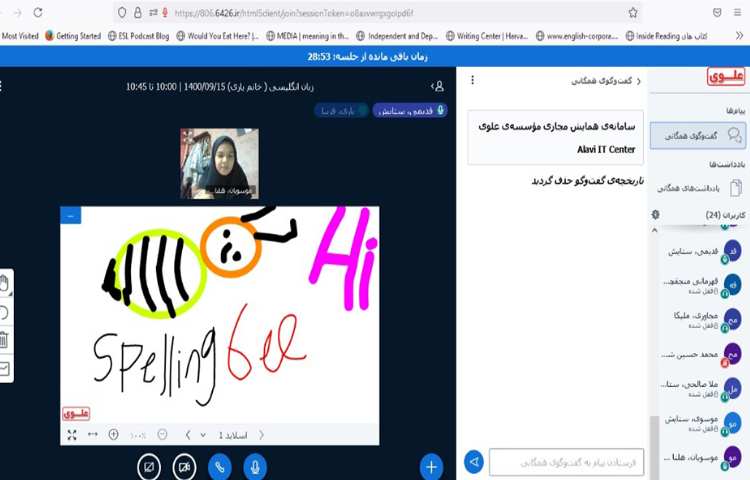Open the www.english-corpora bookmark
Screen dimensions: 750x480
pyautogui.click(x=577, y=36)
